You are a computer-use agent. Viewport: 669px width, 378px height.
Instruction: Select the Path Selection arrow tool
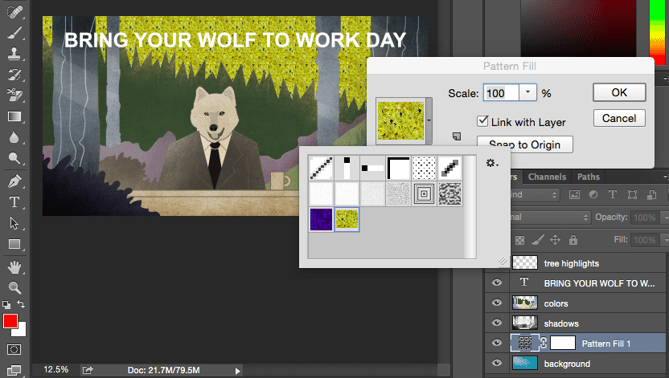click(15, 223)
